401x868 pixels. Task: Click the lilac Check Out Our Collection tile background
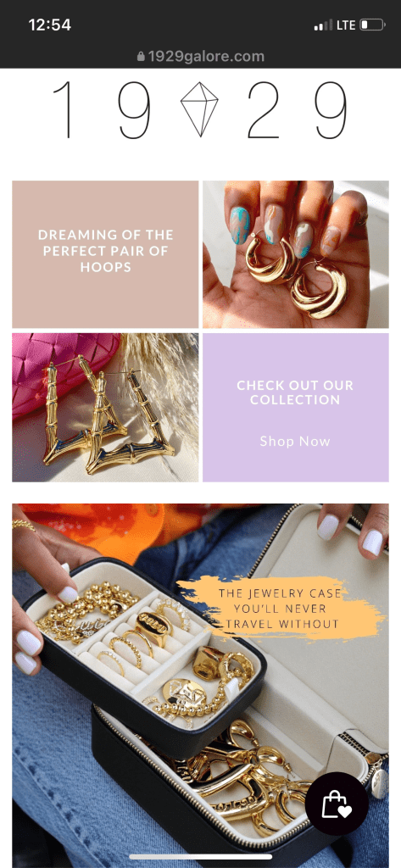(296, 408)
